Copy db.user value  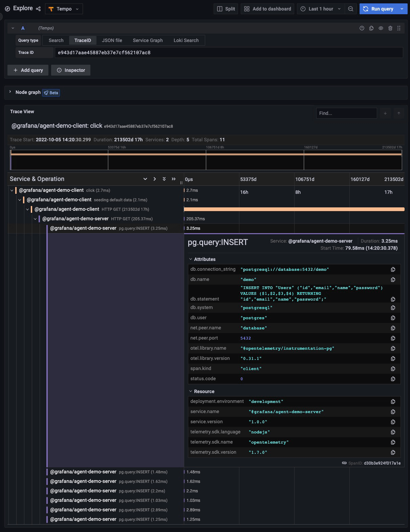[x=393, y=318]
